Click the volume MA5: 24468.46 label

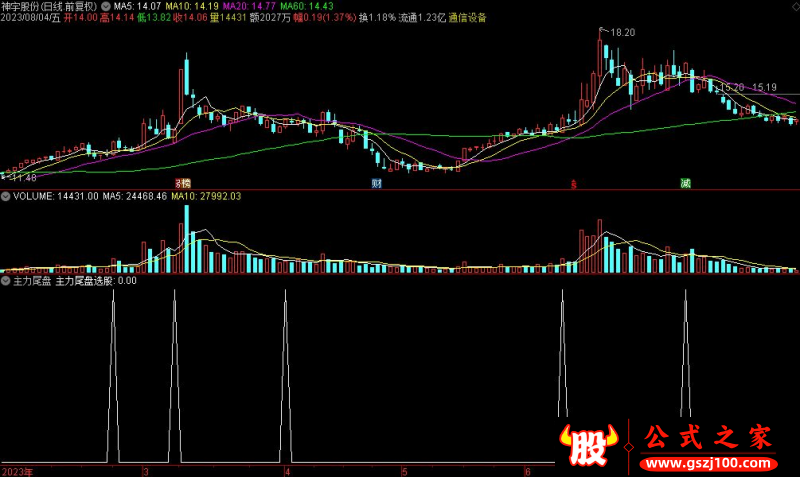pyautogui.click(x=135, y=196)
